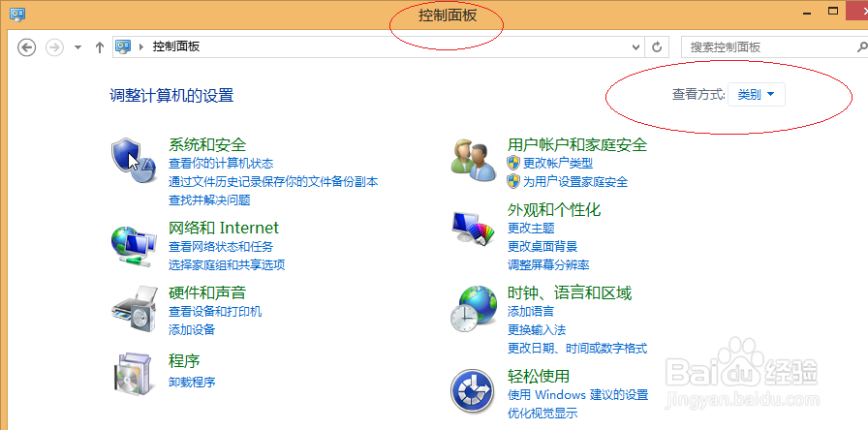Open the recent locations dropdown arrow

coord(78,47)
